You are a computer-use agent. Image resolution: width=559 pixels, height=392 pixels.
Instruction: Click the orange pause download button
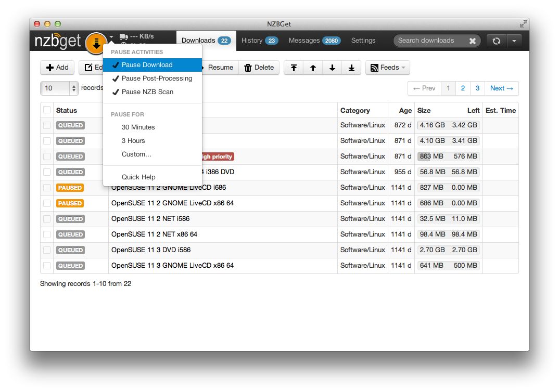pyautogui.click(x=96, y=44)
